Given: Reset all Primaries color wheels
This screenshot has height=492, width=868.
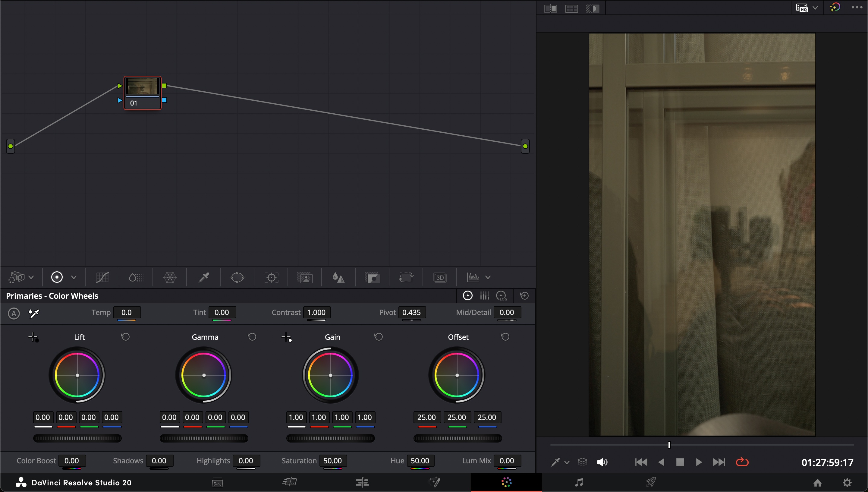Looking at the screenshot, I should (x=524, y=296).
